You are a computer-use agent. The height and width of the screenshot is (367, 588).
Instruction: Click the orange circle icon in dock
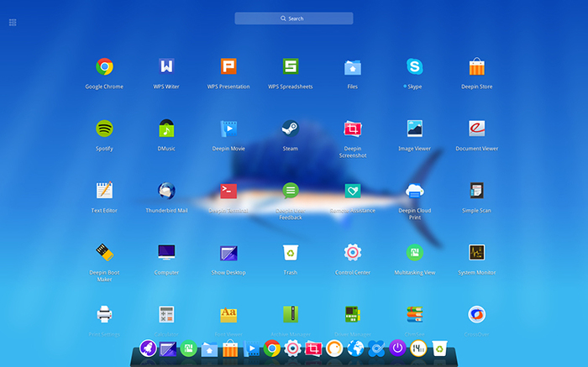click(334, 349)
